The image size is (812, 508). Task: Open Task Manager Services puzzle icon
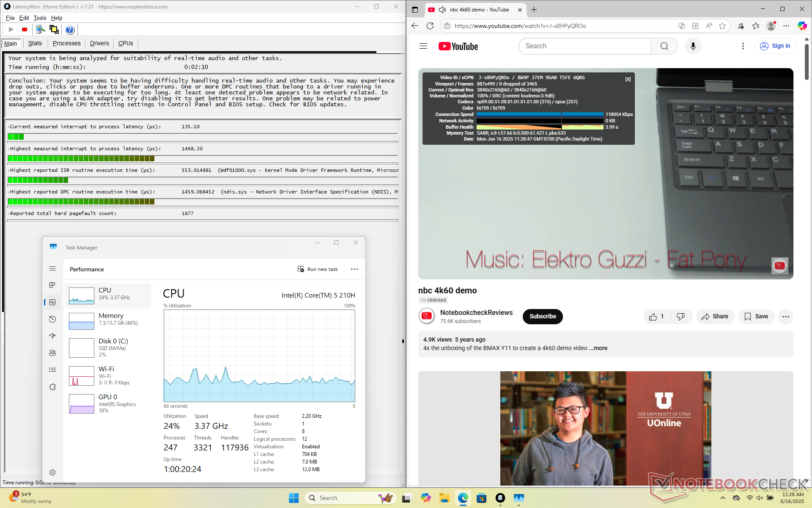tap(52, 387)
